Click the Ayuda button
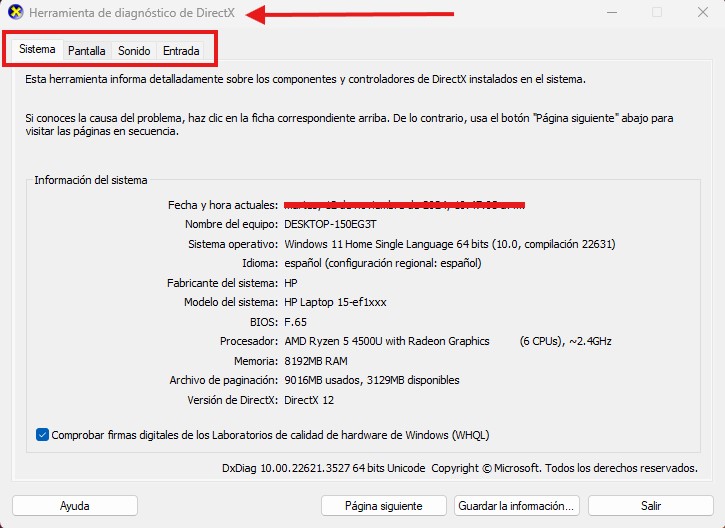This screenshot has height=528, width=725. [x=74, y=505]
